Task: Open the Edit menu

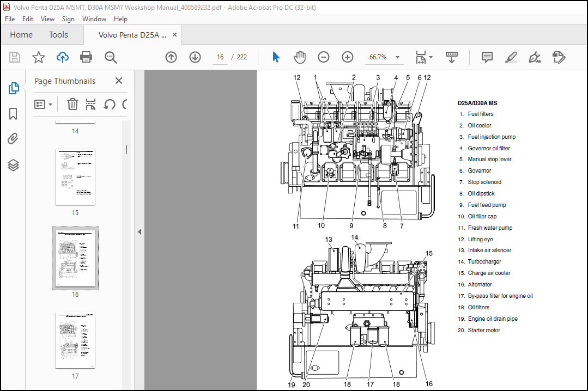Action: (x=28, y=19)
